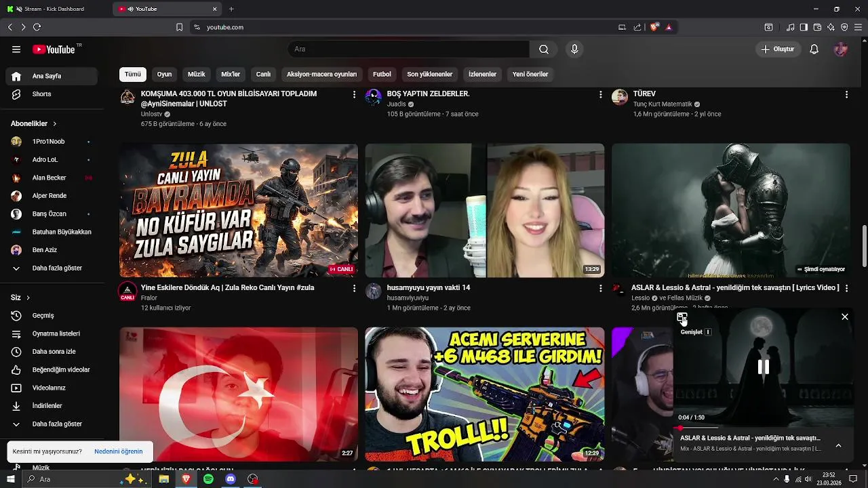Click the Brave Shields lion icon

(x=654, y=27)
